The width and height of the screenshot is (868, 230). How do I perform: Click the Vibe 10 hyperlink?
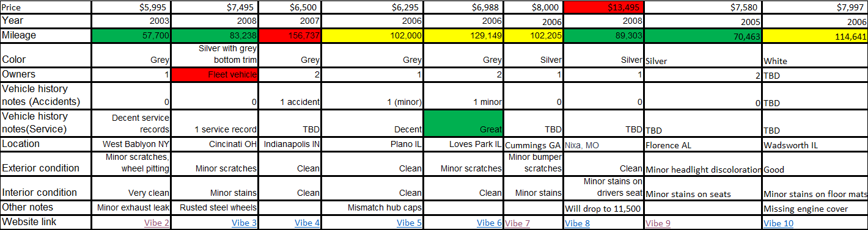tap(778, 223)
